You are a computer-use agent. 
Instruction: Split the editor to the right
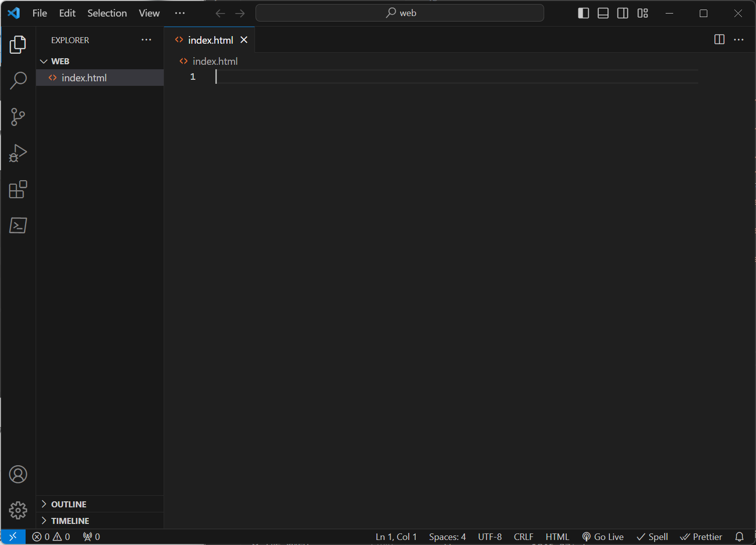pyautogui.click(x=719, y=40)
